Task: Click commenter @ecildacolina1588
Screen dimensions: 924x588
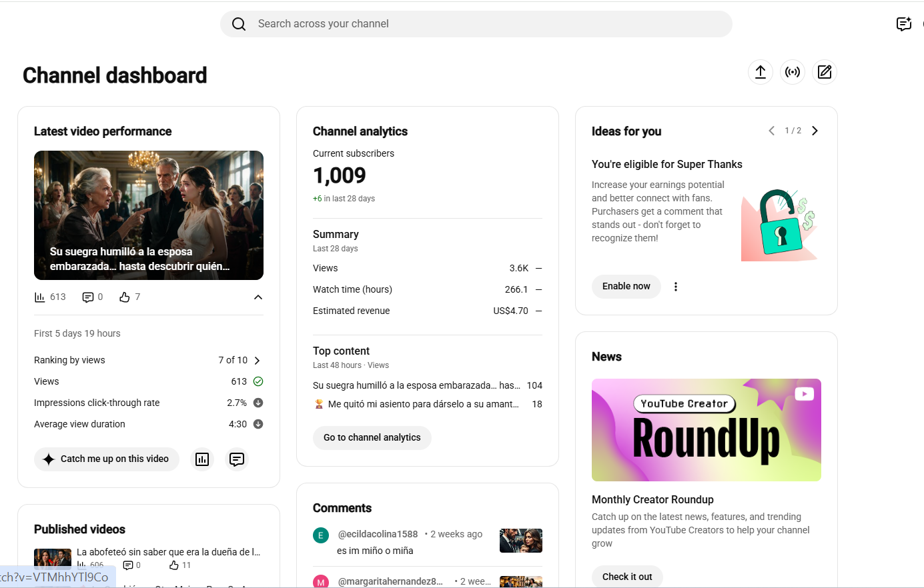Action: click(x=378, y=534)
